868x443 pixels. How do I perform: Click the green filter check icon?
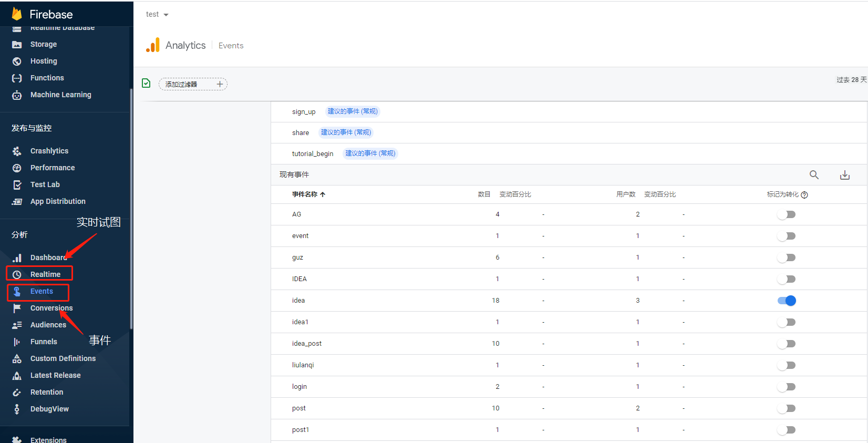coord(146,83)
